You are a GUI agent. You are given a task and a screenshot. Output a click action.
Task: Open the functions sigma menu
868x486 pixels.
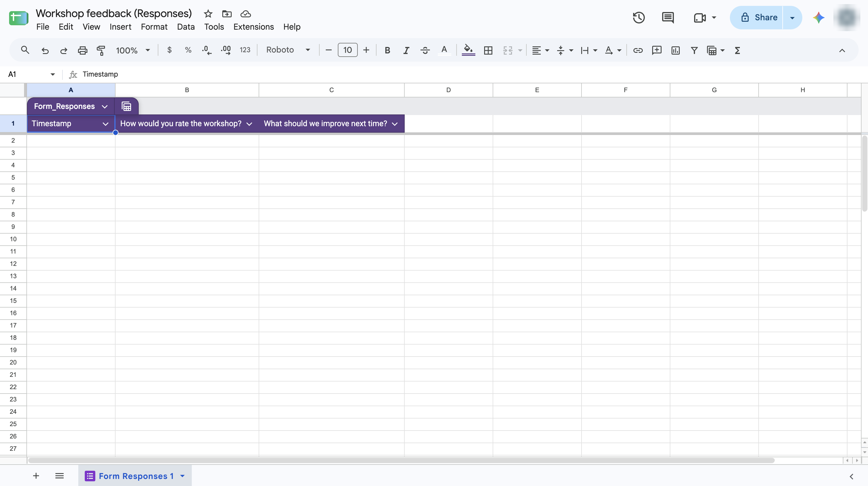737,50
